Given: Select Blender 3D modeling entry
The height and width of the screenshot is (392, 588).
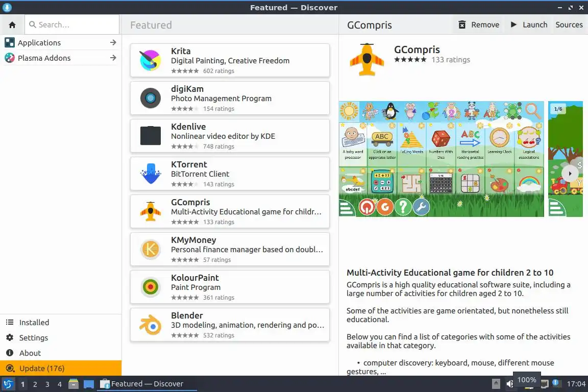Looking at the screenshot, I should [x=230, y=325].
